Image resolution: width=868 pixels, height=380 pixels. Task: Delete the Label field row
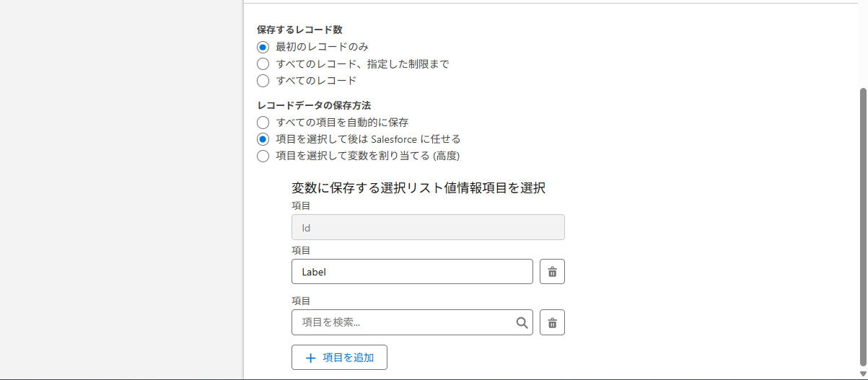(x=552, y=272)
